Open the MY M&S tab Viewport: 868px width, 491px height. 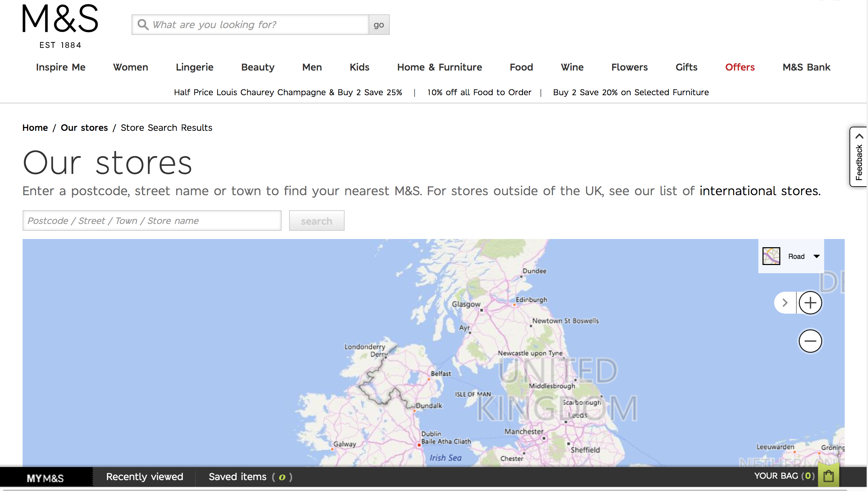(46, 477)
